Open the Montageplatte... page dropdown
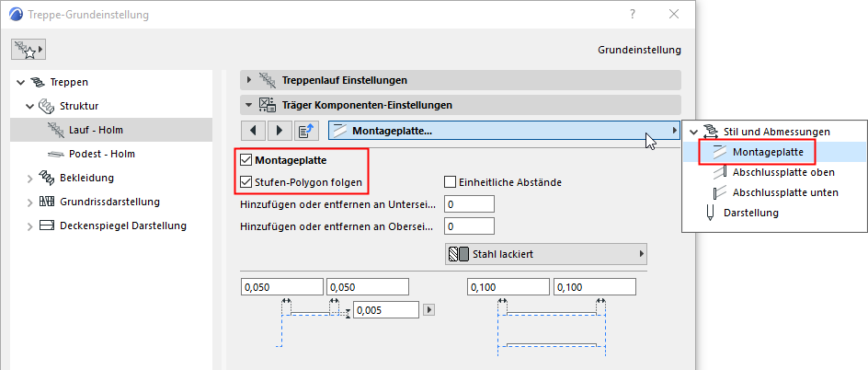Viewport: 868px width, 370px height. [504, 131]
